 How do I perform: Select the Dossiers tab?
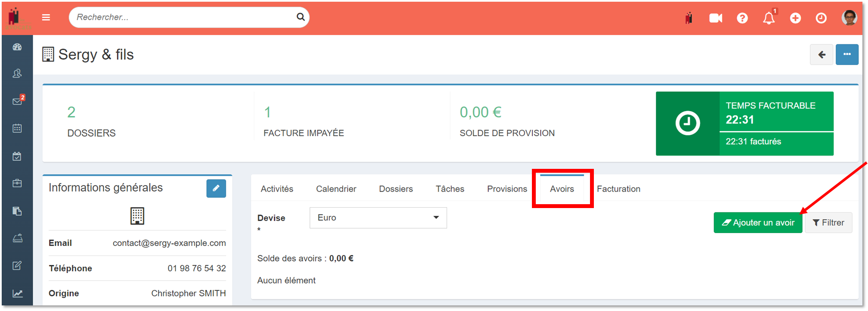click(395, 189)
